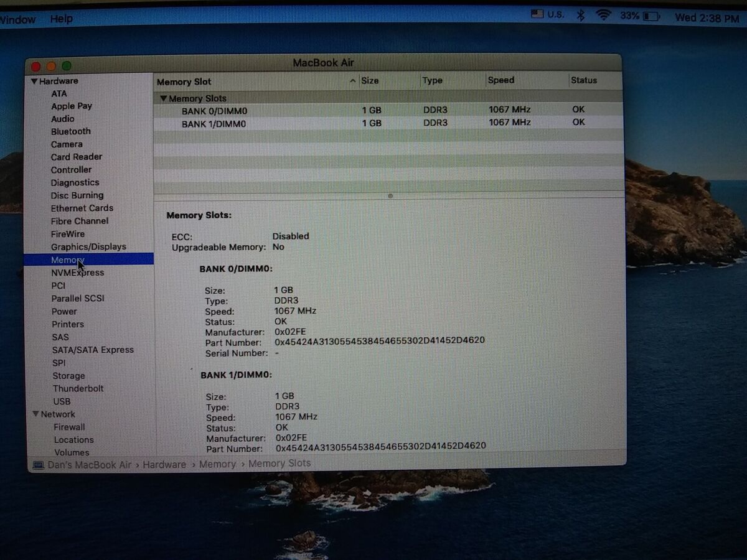Sort by Size column header
The height and width of the screenshot is (560, 747).
coord(370,81)
